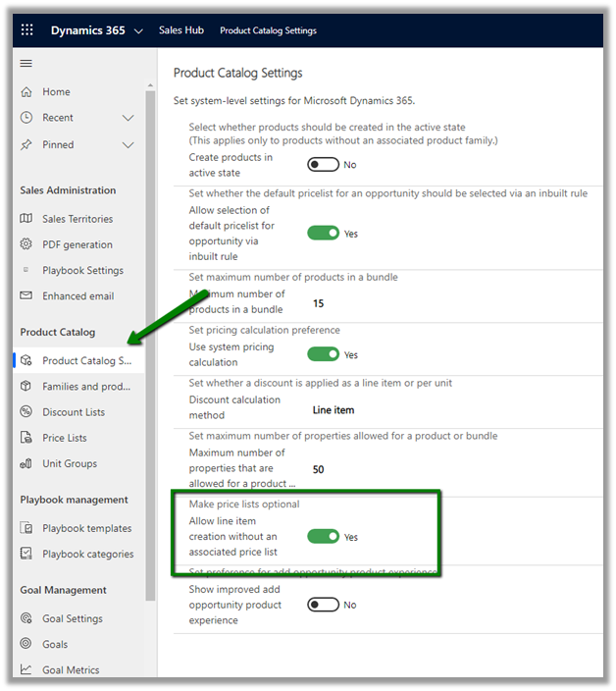Toggle default pricelist selection via inbuilt rule
616x691 pixels.
[x=323, y=233]
